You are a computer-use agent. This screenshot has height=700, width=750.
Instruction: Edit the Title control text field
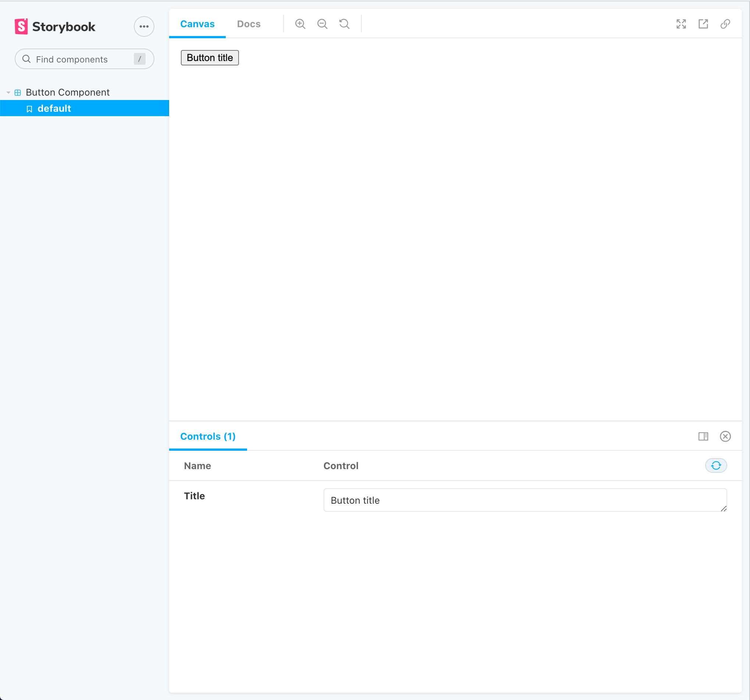pyautogui.click(x=524, y=500)
